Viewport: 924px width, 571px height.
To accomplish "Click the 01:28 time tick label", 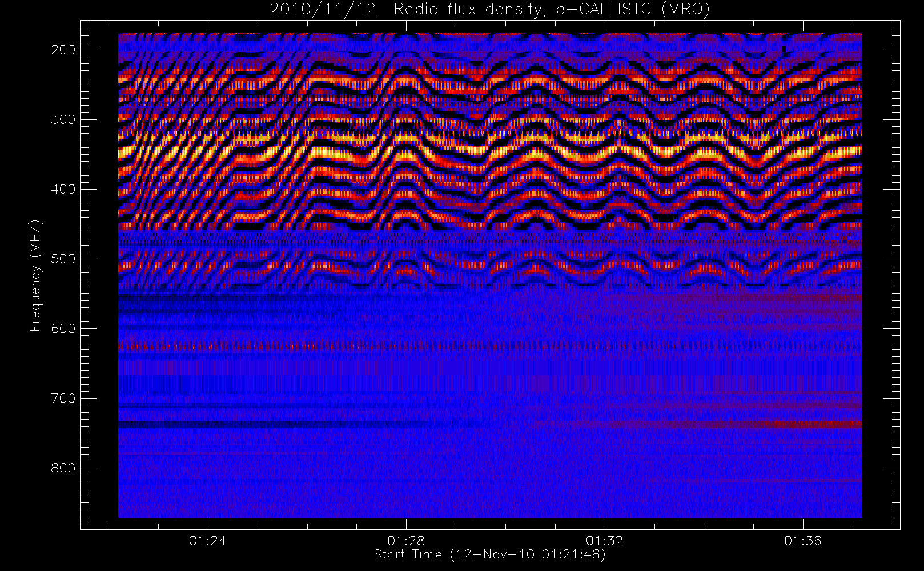I will point(406,541).
